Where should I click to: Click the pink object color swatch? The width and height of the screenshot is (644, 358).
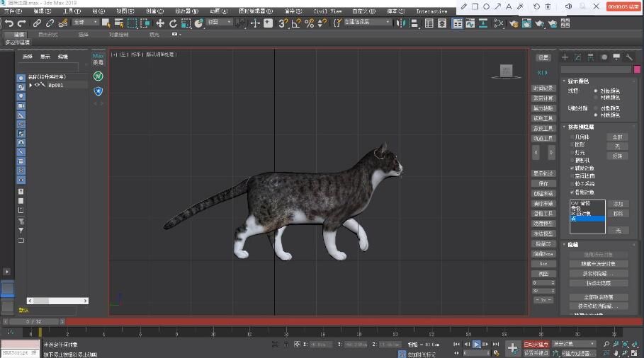(x=637, y=69)
